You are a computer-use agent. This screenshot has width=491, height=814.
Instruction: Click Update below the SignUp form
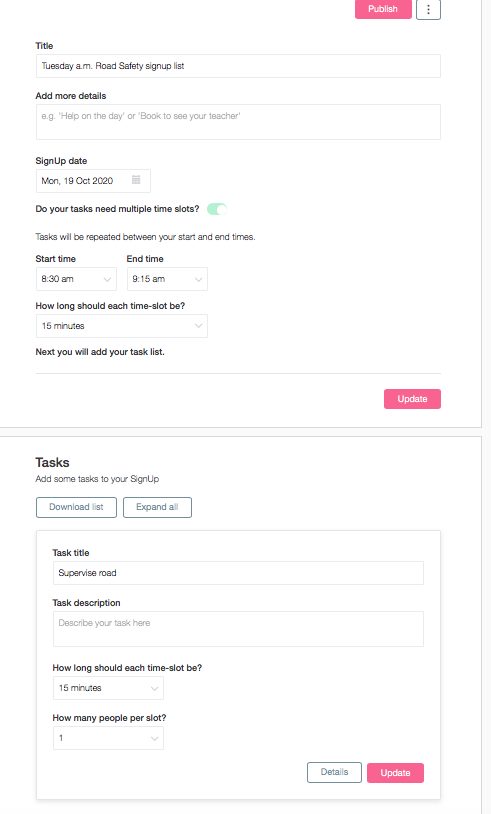(x=412, y=399)
